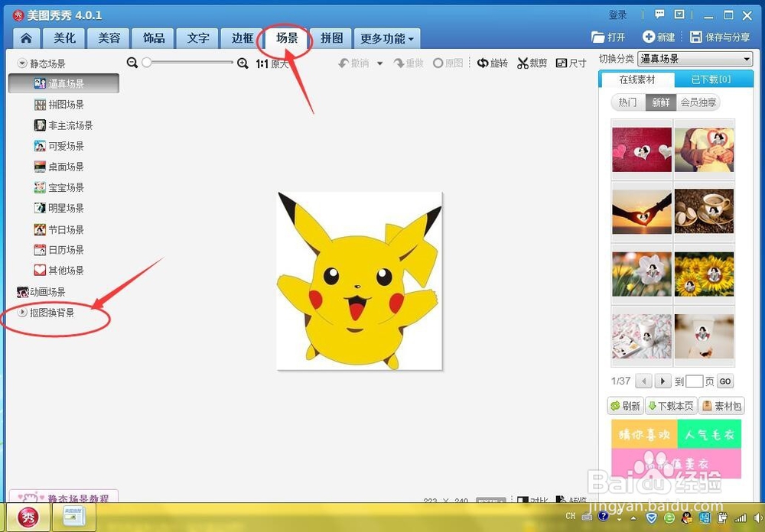This screenshot has height=532, width=765.
Task: Click the 重做 redo button
Action: click(x=409, y=63)
